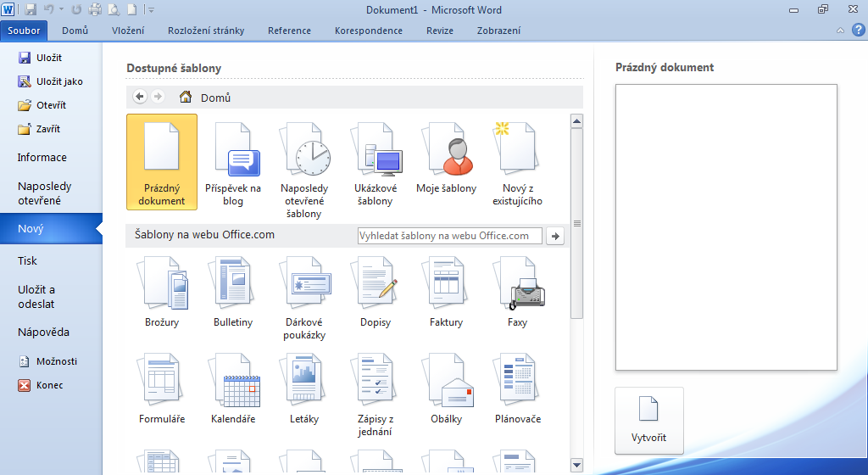
Task: Click the template list scrollbar thumb
Action: 576,224
